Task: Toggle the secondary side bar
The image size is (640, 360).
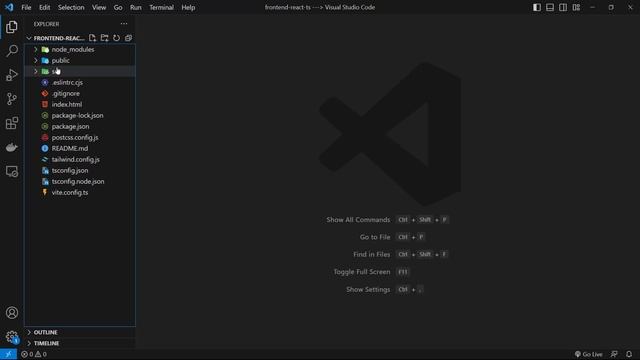Action: point(563,7)
